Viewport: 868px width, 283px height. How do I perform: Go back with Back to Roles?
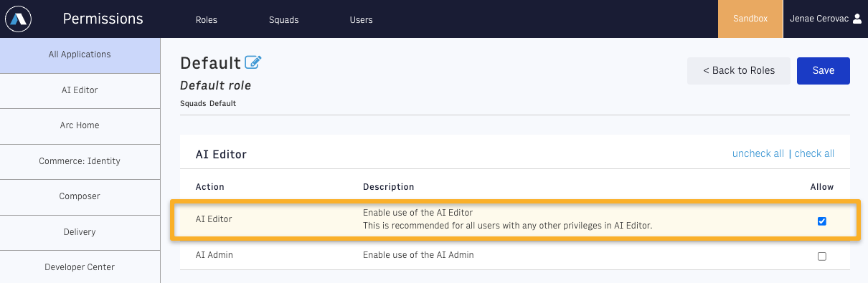point(739,71)
